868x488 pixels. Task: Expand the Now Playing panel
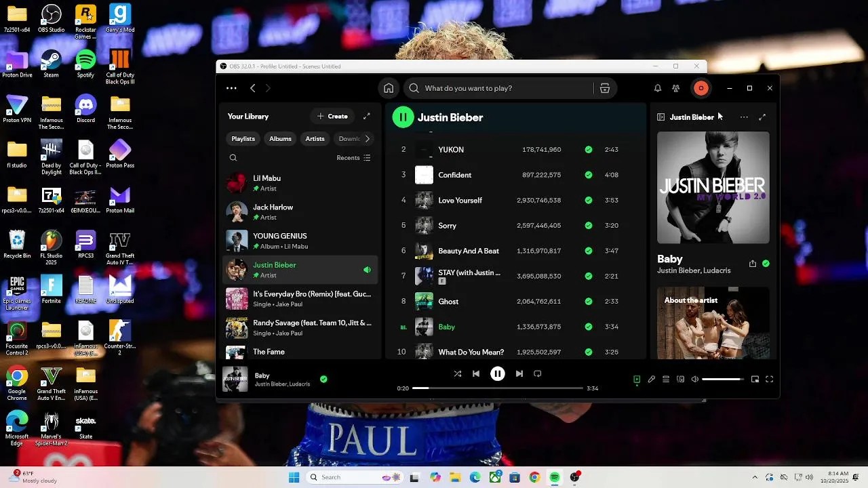point(762,117)
